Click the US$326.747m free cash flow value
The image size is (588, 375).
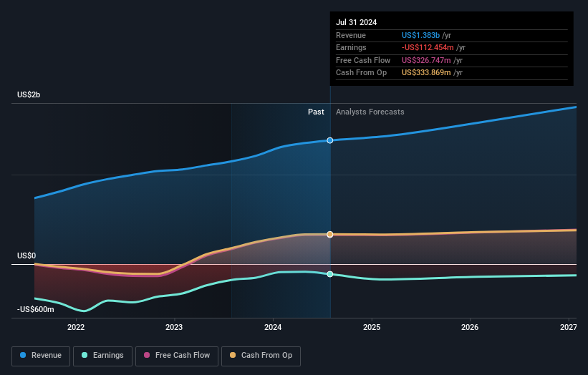point(426,60)
